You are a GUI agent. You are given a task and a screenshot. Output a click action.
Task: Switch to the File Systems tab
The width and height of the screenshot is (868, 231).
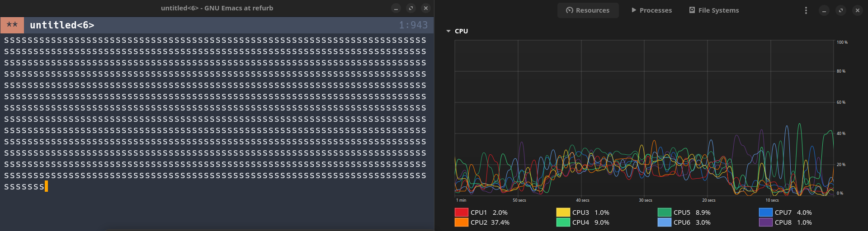[714, 10]
